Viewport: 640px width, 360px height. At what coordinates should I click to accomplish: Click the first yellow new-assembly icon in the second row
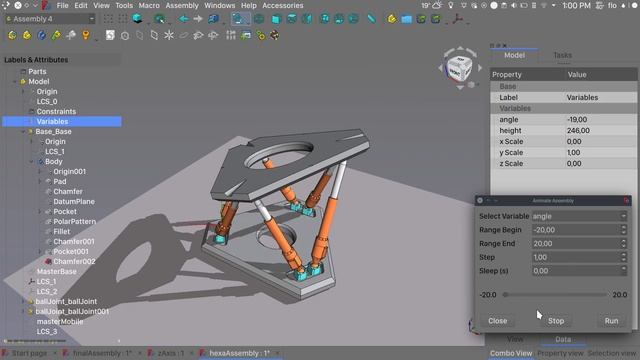click(x=12, y=36)
